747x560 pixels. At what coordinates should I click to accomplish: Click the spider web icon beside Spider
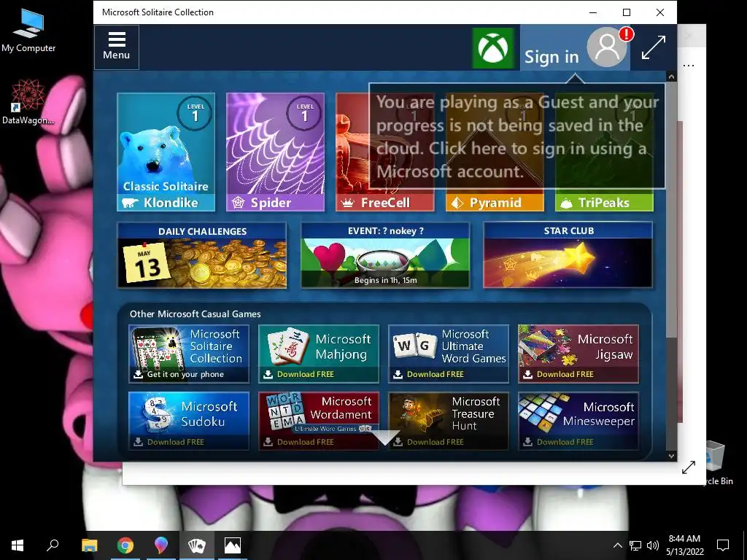pos(239,203)
